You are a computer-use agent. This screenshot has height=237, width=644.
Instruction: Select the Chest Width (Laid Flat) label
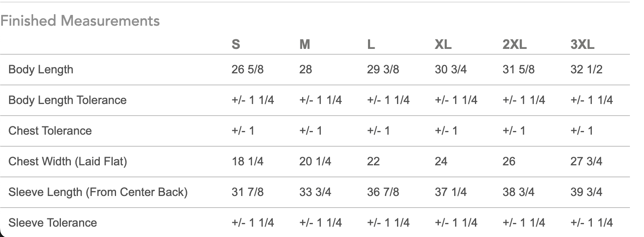click(68, 161)
